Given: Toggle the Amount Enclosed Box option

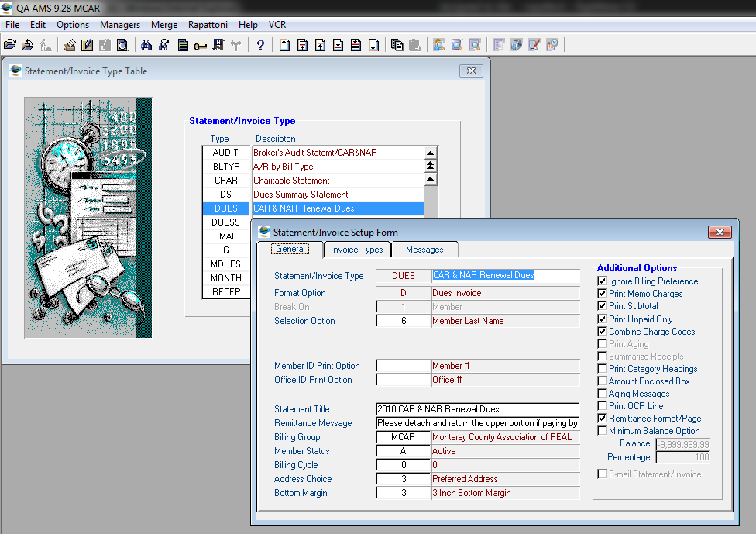Looking at the screenshot, I should point(602,381).
